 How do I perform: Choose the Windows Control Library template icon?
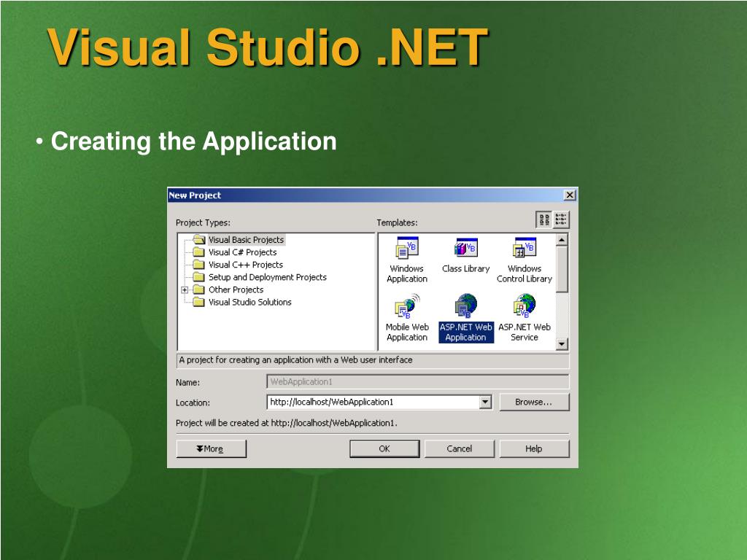tap(524, 248)
